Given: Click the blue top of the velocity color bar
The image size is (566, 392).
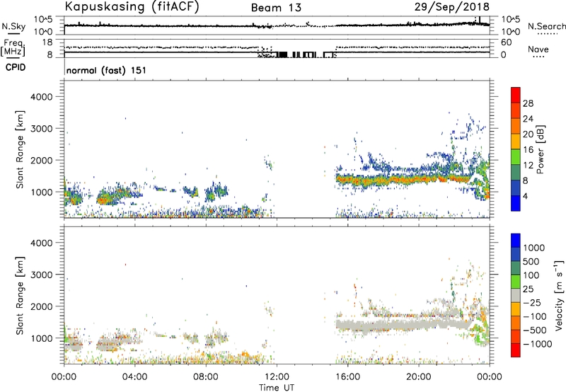Looking at the screenshot, I should point(516,241).
